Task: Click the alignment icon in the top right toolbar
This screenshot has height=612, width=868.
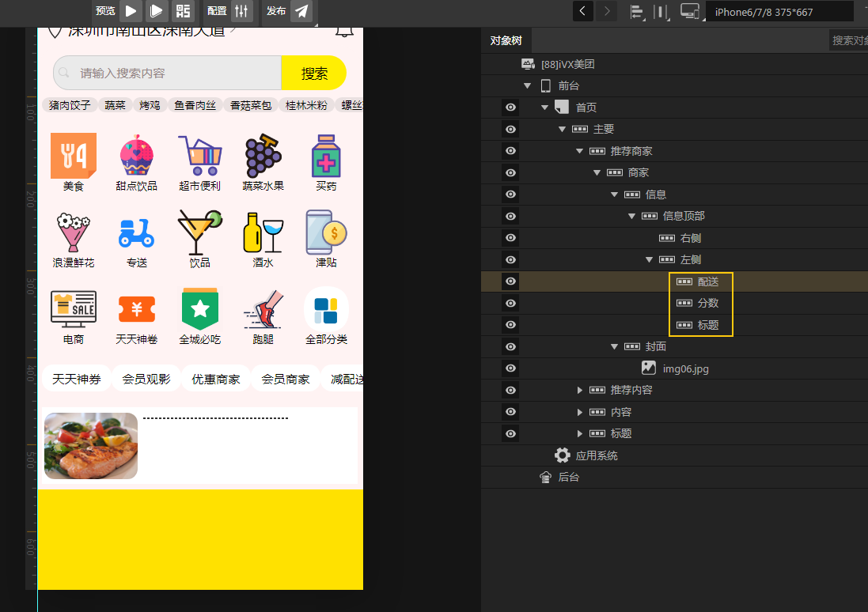Action: coord(639,11)
